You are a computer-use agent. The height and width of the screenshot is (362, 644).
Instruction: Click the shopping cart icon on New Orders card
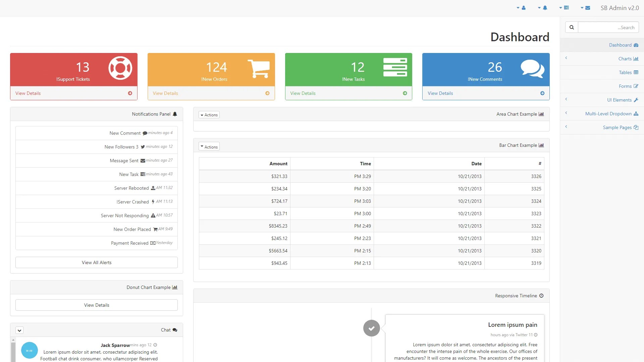(x=259, y=68)
